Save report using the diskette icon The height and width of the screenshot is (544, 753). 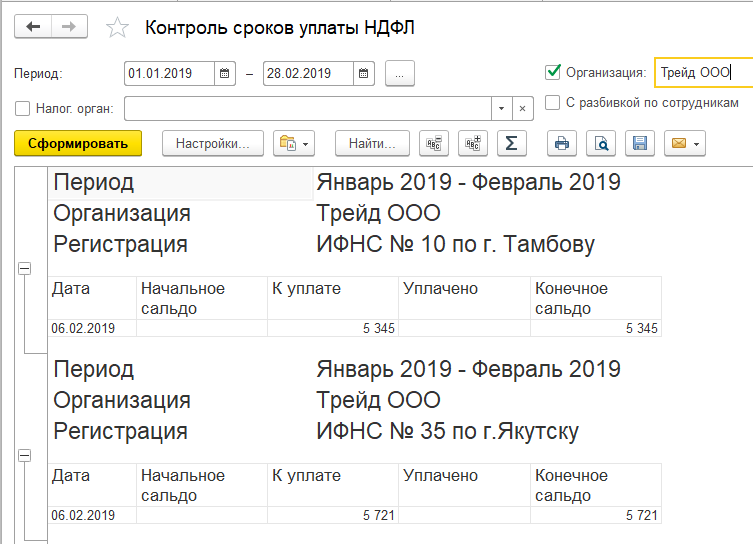pos(640,144)
